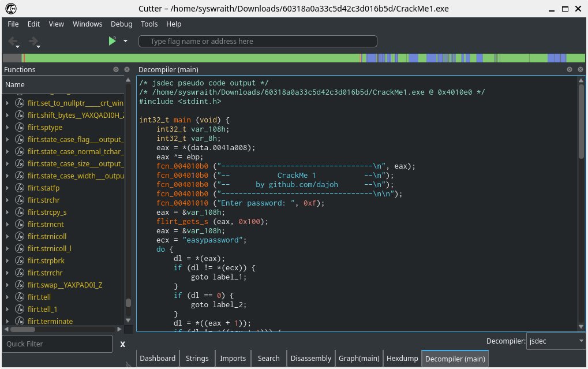The height and width of the screenshot is (369, 588).
Task: Close the Functions panel
Action: pos(127,69)
